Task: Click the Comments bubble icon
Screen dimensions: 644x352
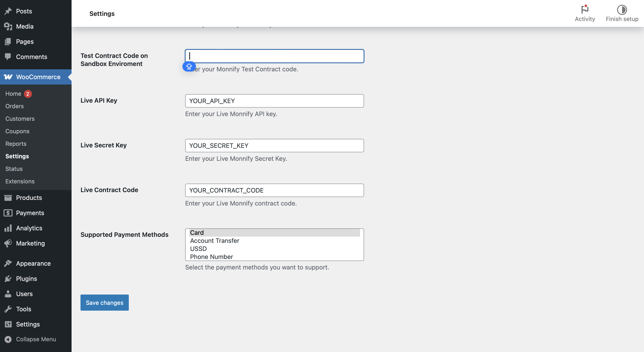Action: [x=8, y=57]
